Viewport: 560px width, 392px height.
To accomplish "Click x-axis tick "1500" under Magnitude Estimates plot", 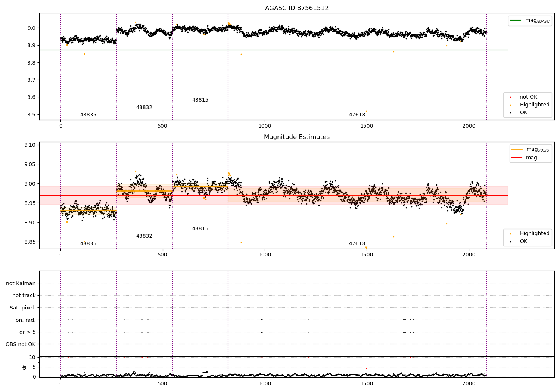I will [x=367, y=255].
